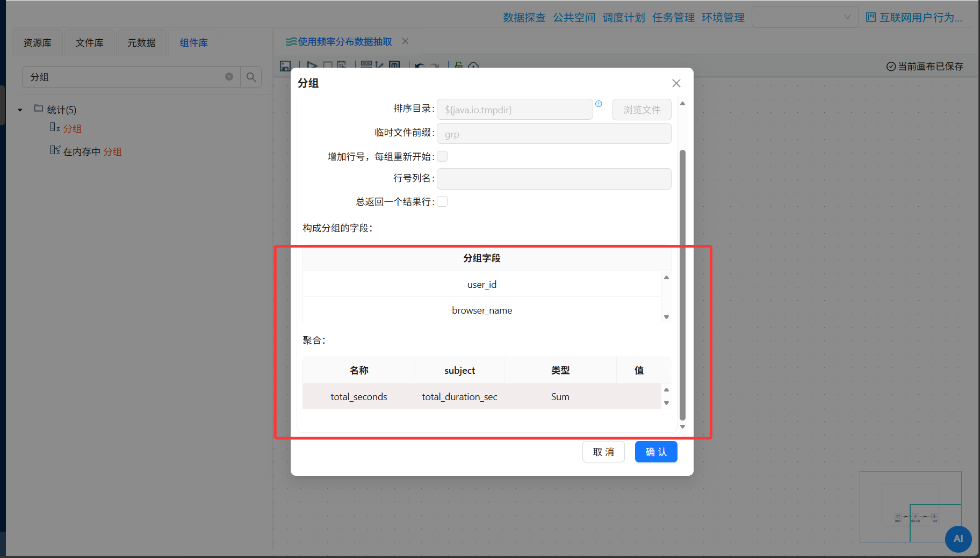The width and height of the screenshot is (980, 558).
Task: Click dialog scrollbar bottom arrow
Action: [683, 427]
